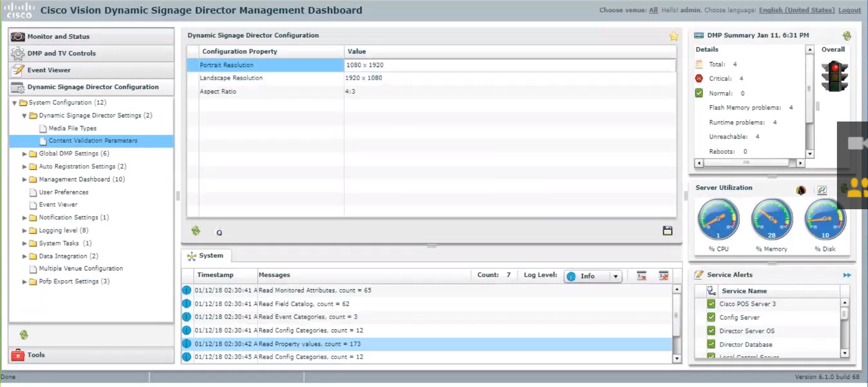Click the Tools toolbox icon
This screenshot has height=387, width=868.
coord(18,355)
